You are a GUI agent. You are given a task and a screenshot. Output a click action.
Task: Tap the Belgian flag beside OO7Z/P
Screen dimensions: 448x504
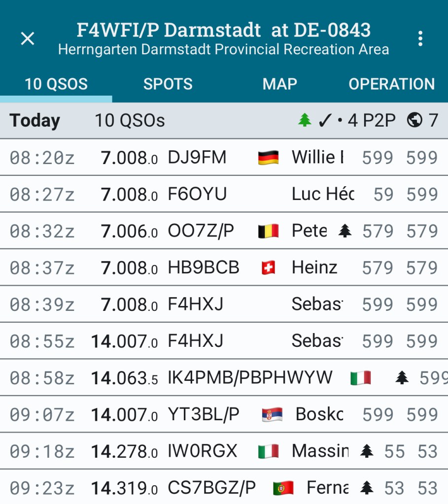(x=268, y=231)
